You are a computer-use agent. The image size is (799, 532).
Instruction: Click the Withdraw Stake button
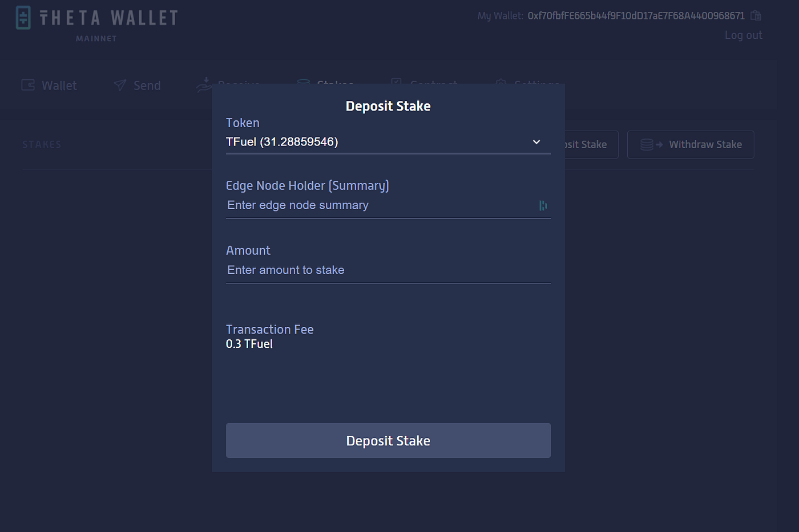pyautogui.click(x=691, y=144)
